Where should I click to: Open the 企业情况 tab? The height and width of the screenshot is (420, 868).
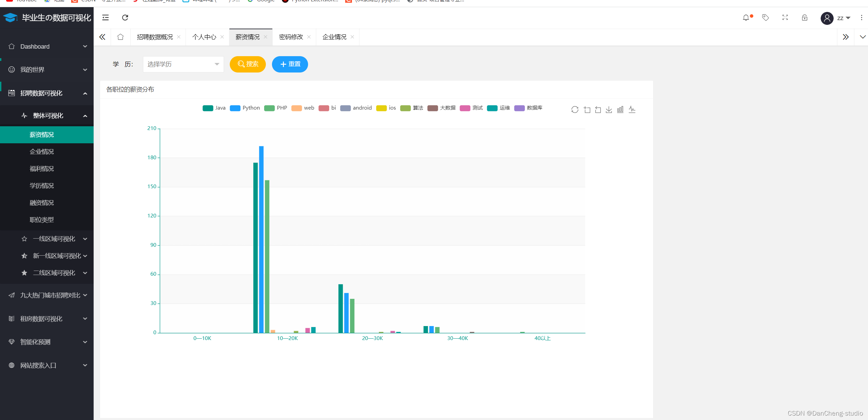coord(334,37)
